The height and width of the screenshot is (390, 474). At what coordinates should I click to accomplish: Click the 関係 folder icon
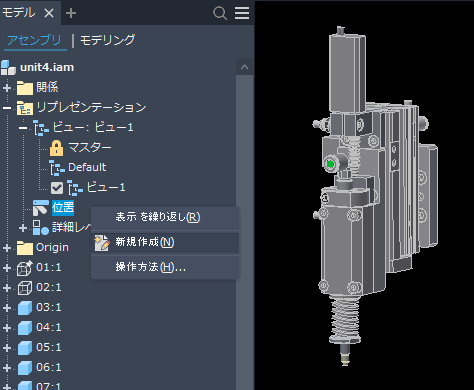pyautogui.click(x=25, y=88)
